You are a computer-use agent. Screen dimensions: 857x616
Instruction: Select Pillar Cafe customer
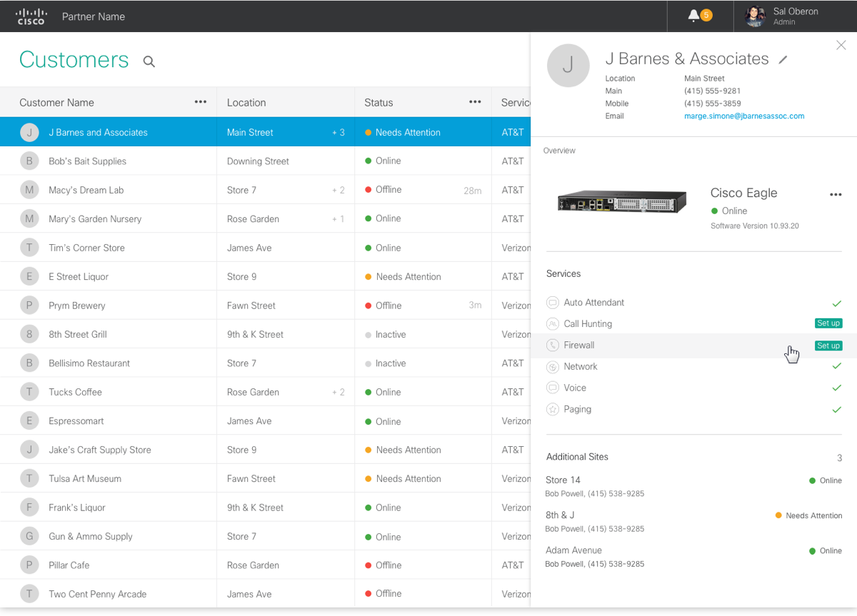69,565
